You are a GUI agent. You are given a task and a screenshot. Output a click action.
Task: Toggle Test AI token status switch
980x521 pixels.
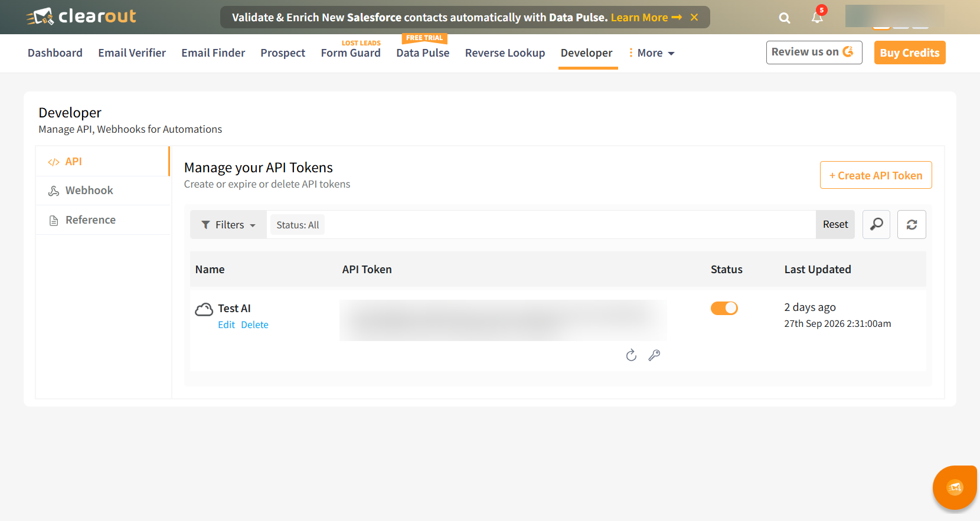point(724,308)
